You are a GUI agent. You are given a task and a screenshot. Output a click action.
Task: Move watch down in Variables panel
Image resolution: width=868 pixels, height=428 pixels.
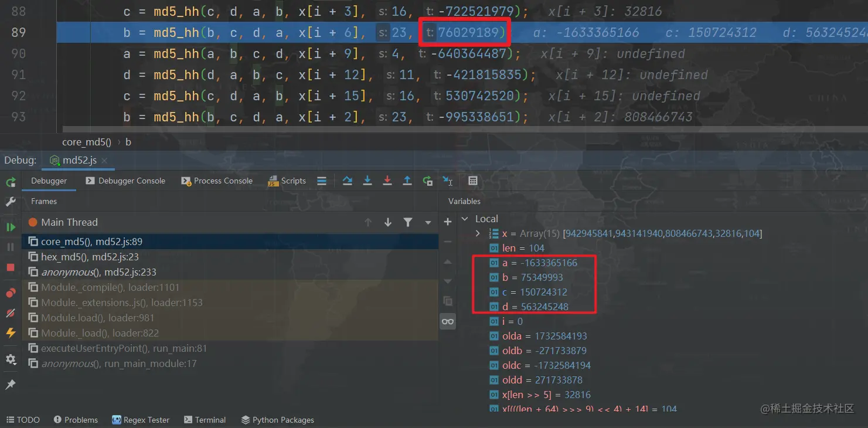(x=448, y=281)
